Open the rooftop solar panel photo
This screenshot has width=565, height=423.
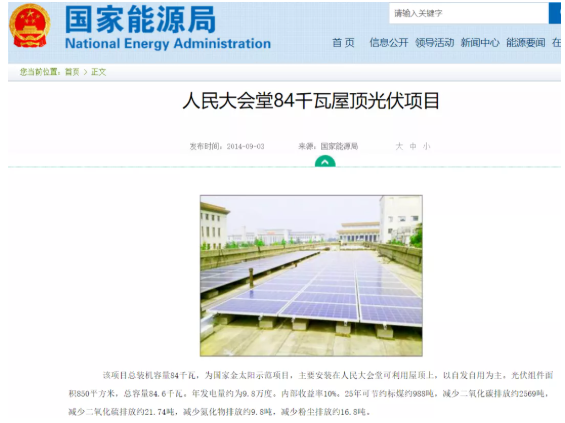pos(311,276)
